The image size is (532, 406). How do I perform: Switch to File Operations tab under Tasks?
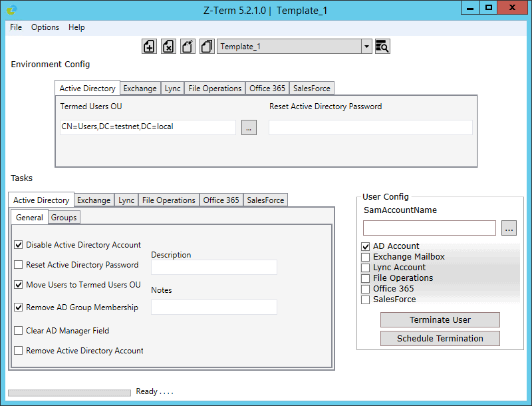tap(169, 200)
